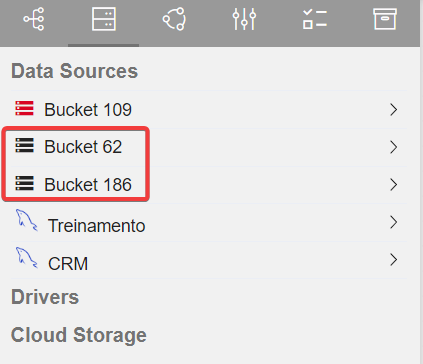Click the red Bucket 109 storage icon
Screen dimensions: 423x364
[x=24, y=108]
